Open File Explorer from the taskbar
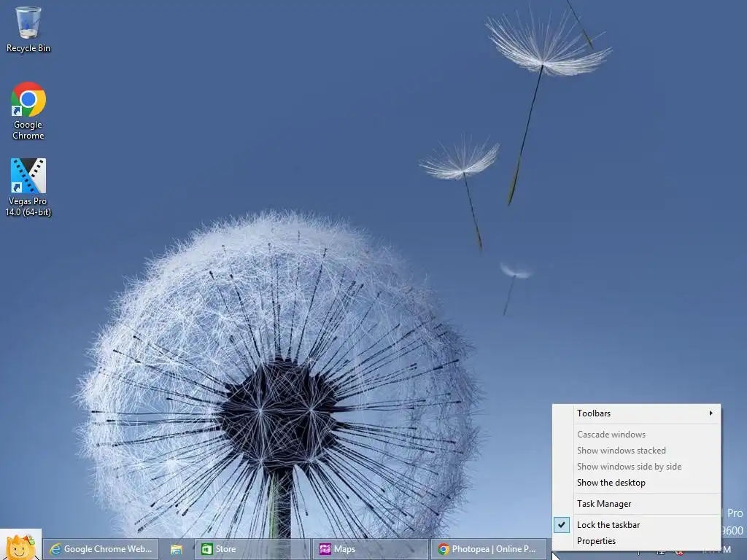The image size is (747, 560). click(177, 549)
